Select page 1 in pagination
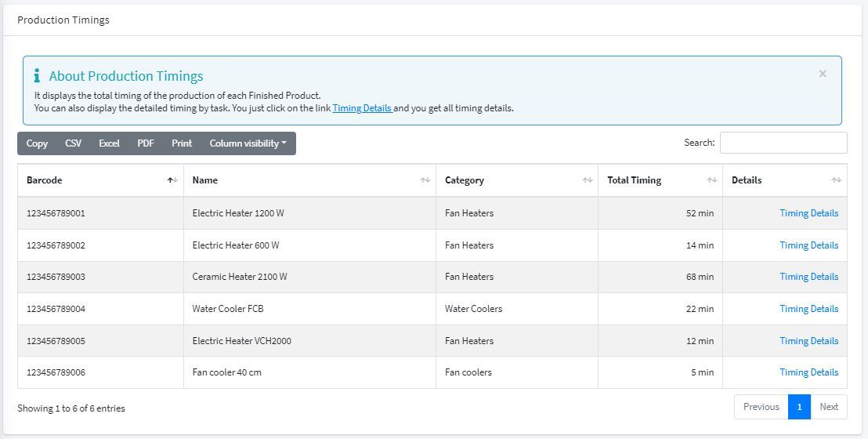 point(799,407)
